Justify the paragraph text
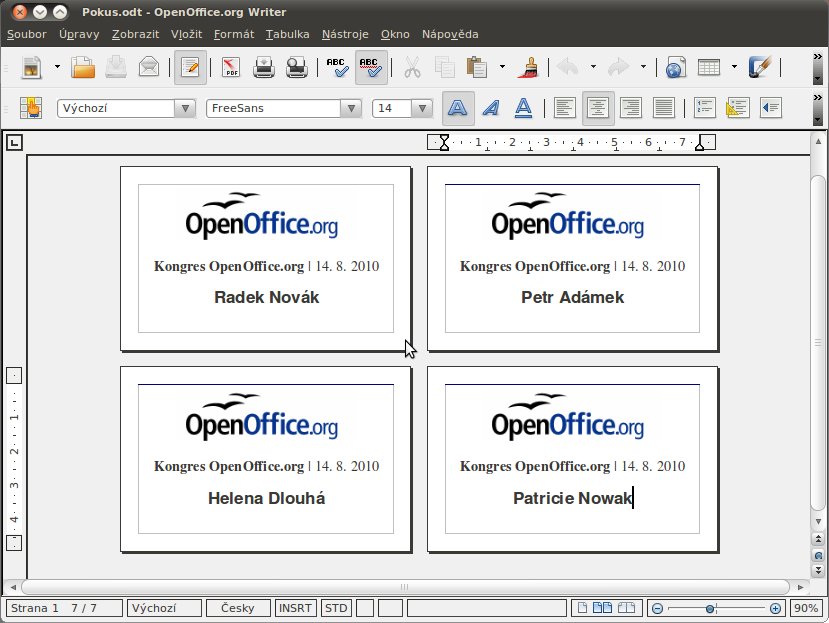829x623 pixels. click(x=664, y=108)
